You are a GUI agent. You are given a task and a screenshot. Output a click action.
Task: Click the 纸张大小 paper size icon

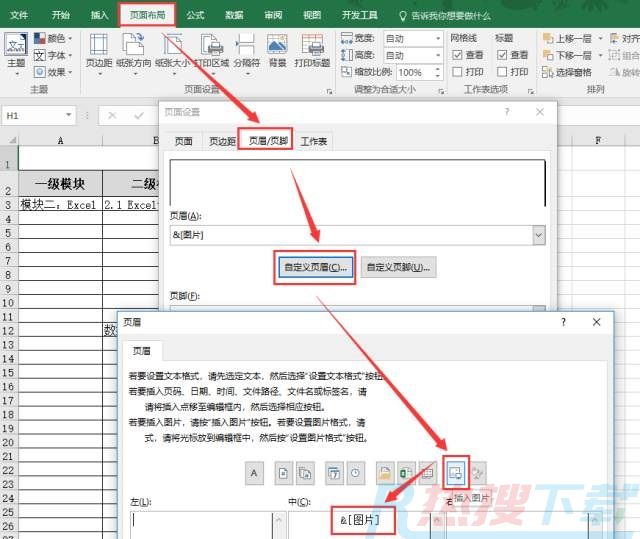172,45
